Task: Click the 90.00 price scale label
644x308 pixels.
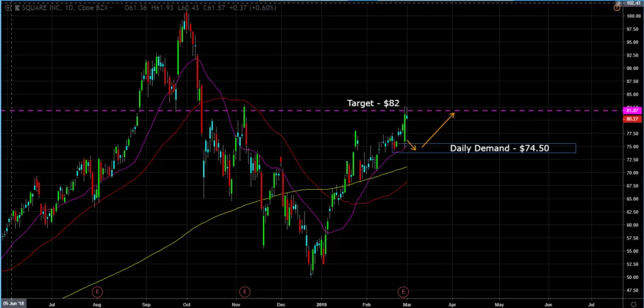Action: 633,68
